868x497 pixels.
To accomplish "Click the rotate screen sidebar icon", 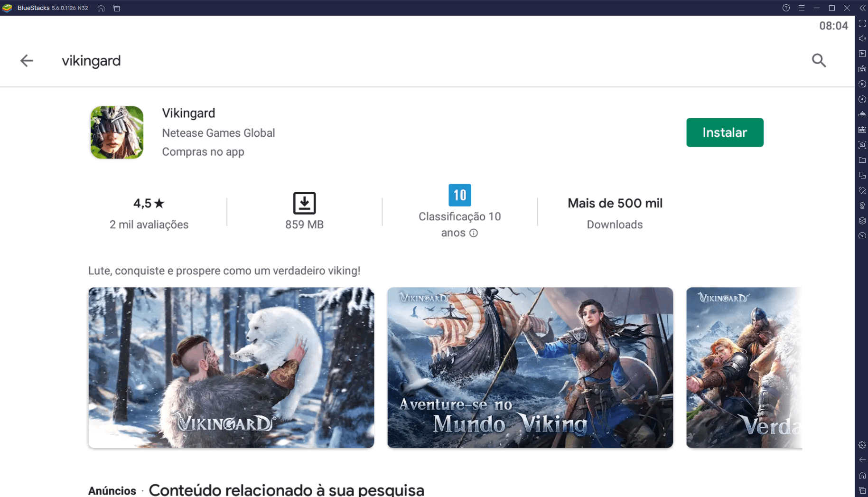I will (x=862, y=190).
